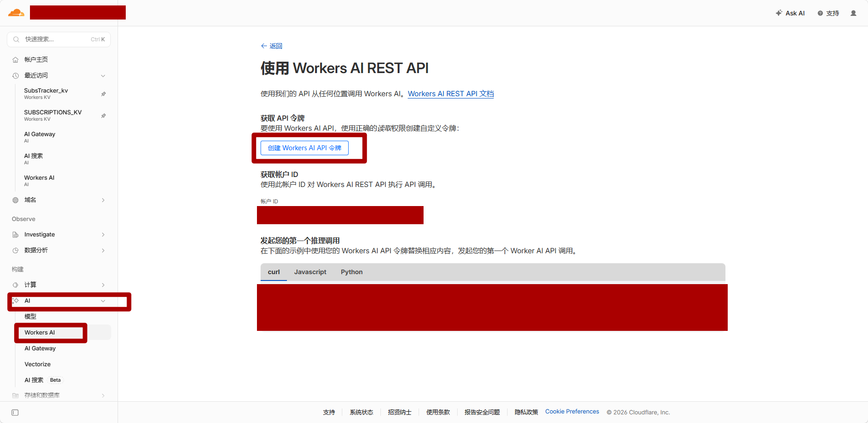Click the globe icon beside 域名
868x423 pixels.
pos(15,200)
